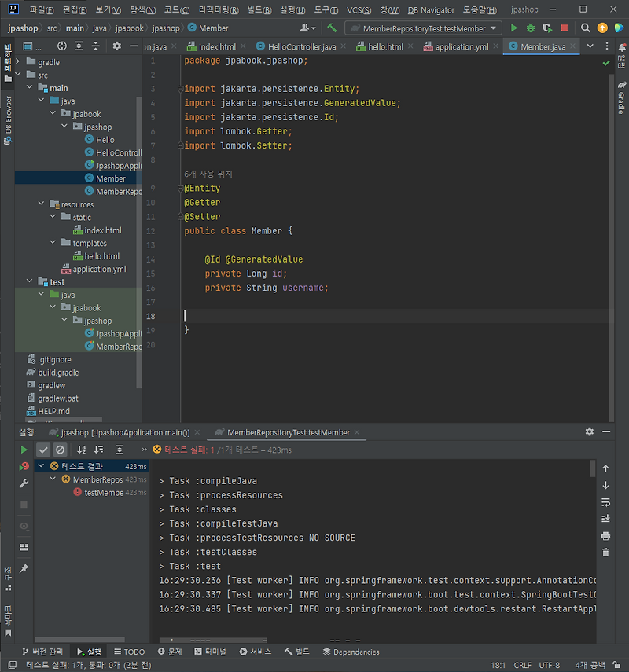Toggle show ignored tests with the slash icon
629x672 pixels.
click(61, 449)
